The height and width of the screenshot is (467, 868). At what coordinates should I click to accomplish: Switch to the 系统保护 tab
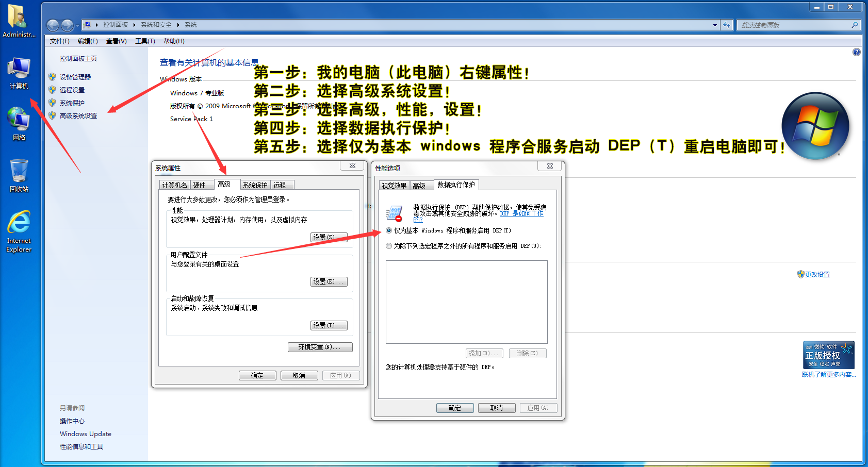[x=255, y=185]
